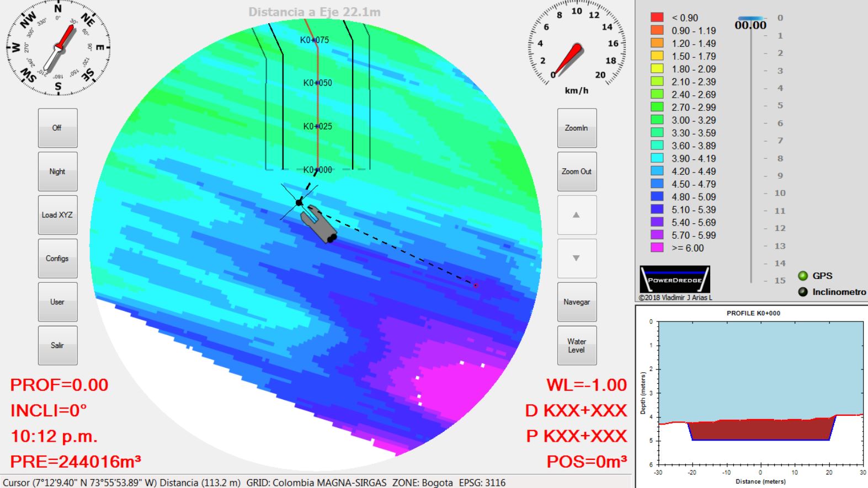Click Salir to exit the application
868x488 pixels.
[x=57, y=346]
